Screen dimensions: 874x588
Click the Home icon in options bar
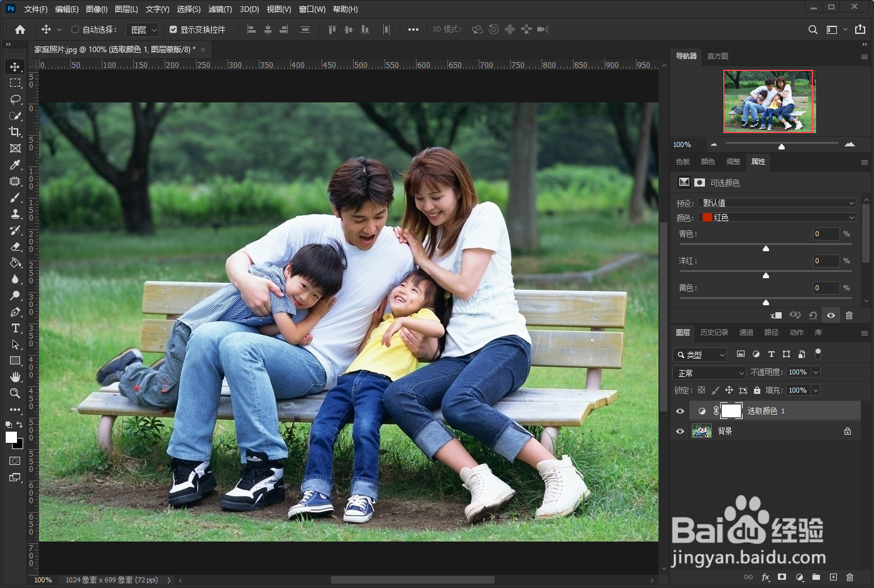click(x=20, y=30)
